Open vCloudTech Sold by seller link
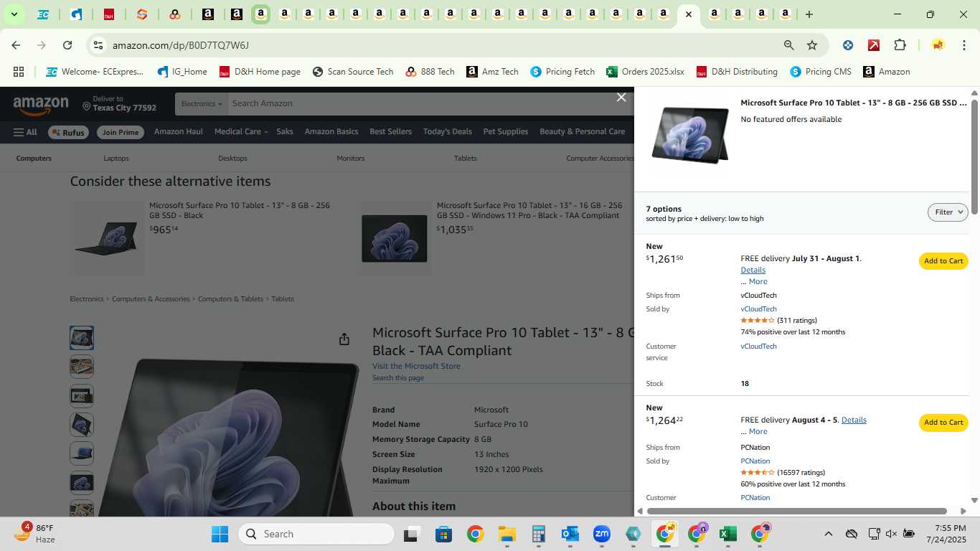Viewport: 980px width, 551px height. (x=758, y=309)
